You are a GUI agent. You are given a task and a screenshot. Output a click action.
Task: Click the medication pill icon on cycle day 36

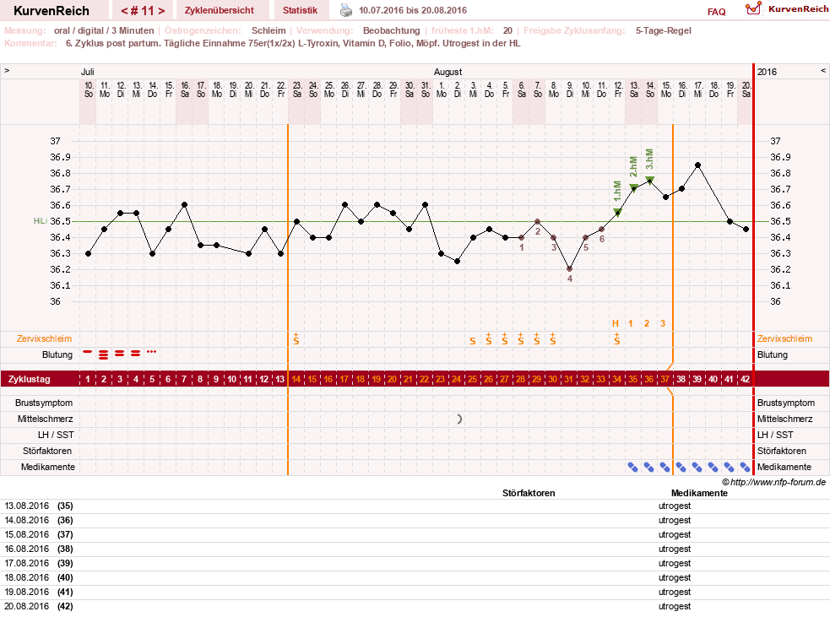(648, 467)
